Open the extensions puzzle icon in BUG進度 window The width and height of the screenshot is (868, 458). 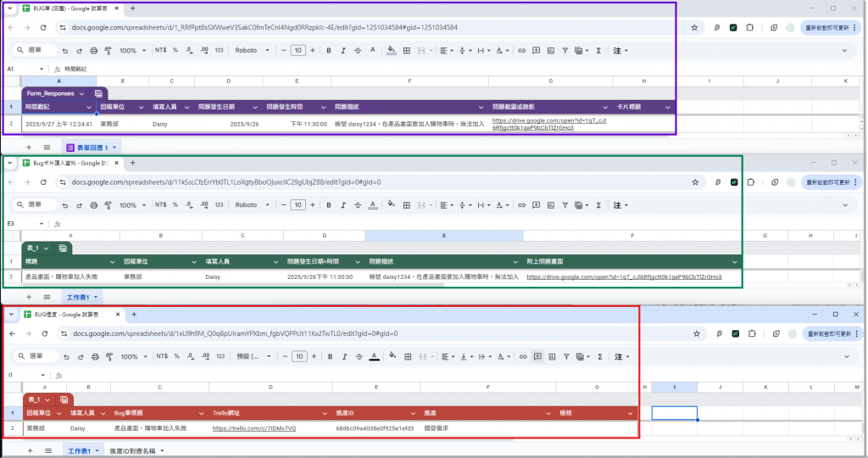(x=752, y=333)
